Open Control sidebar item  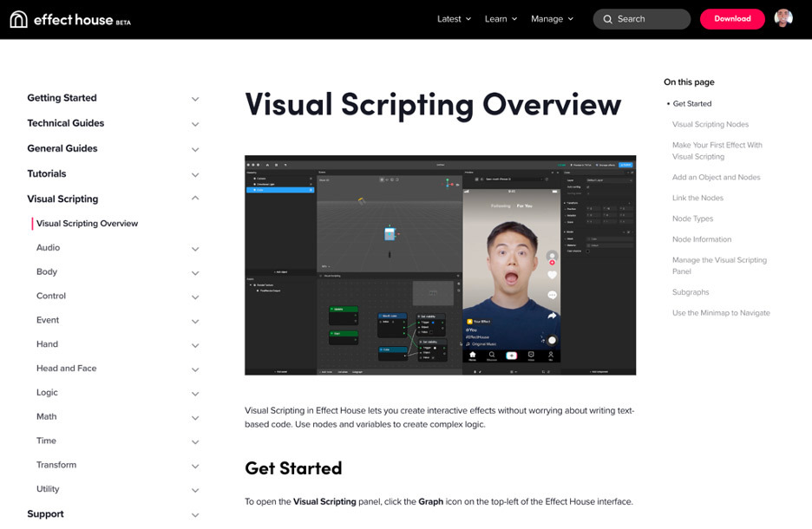pos(50,296)
